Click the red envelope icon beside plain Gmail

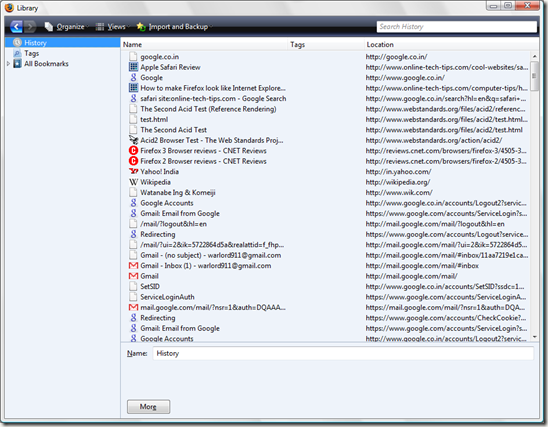point(133,276)
